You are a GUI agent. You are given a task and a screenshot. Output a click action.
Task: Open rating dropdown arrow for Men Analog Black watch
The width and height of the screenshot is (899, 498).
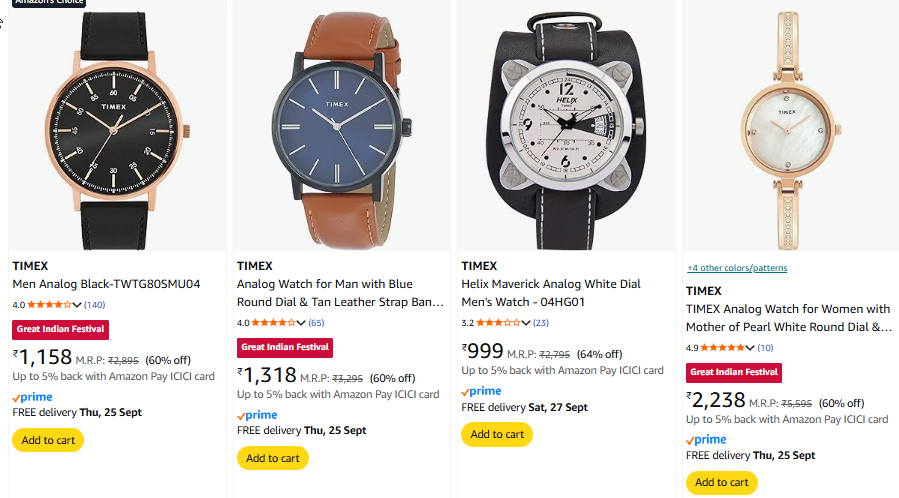(78, 305)
